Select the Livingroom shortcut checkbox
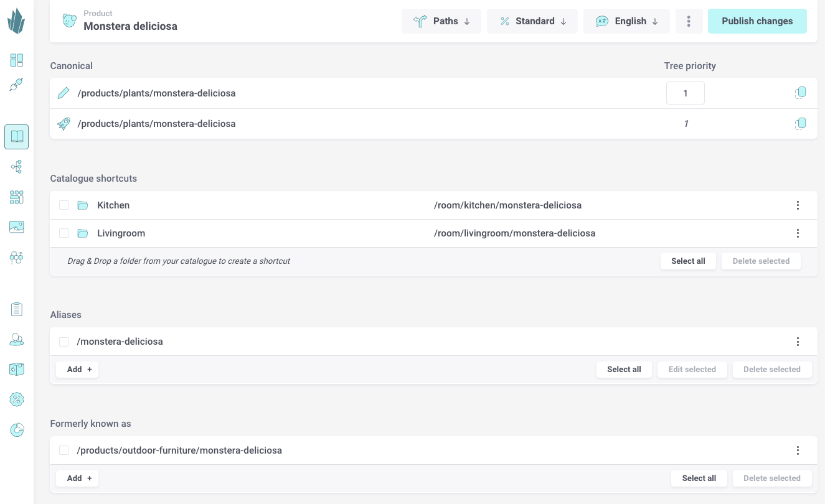Screen dimensions: 825x504 pyautogui.click(x=64, y=233)
